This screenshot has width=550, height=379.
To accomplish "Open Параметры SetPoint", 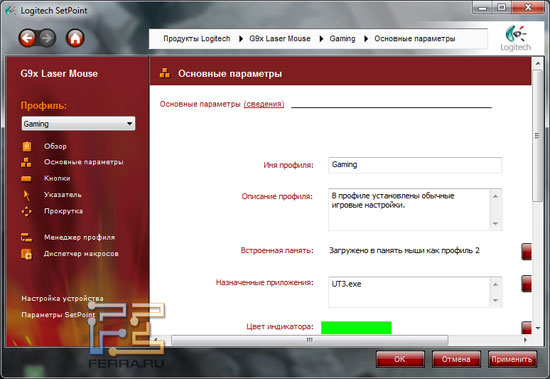I will coord(58,315).
